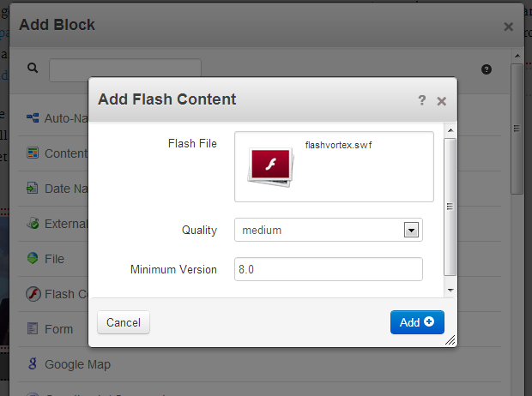Click the Add Block help icon
This screenshot has width=532, height=396.
(x=487, y=69)
